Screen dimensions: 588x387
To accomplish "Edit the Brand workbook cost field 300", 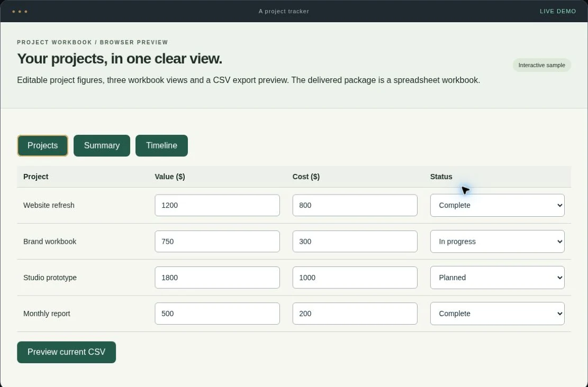I will pos(355,241).
